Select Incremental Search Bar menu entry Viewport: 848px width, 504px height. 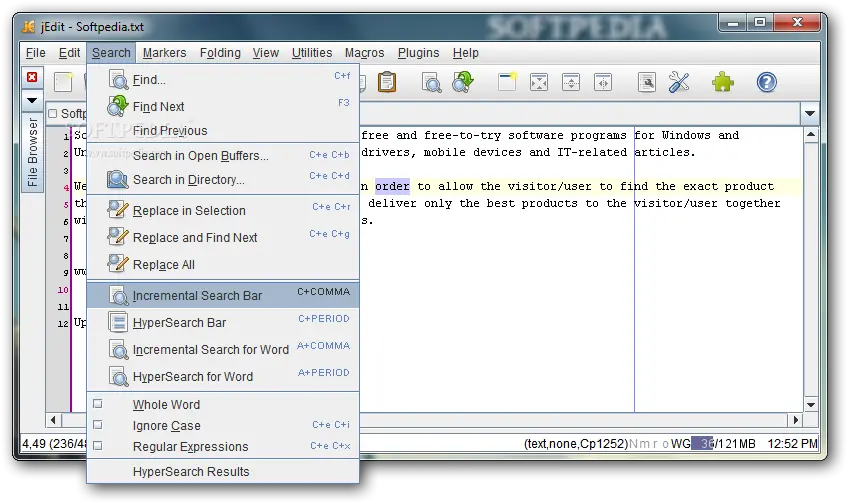pyautogui.click(x=197, y=296)
